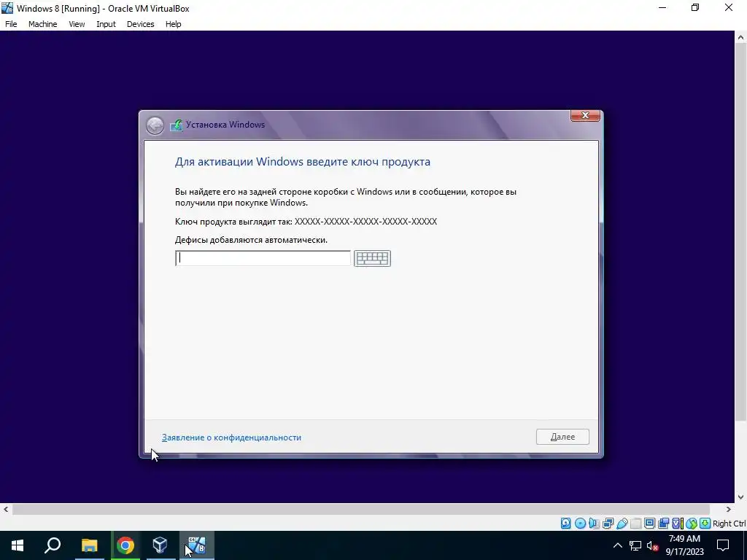Click the Windows 8 VM taskbar icon
This screenshot has width=747, height=560.
click(x=196, y=545)
